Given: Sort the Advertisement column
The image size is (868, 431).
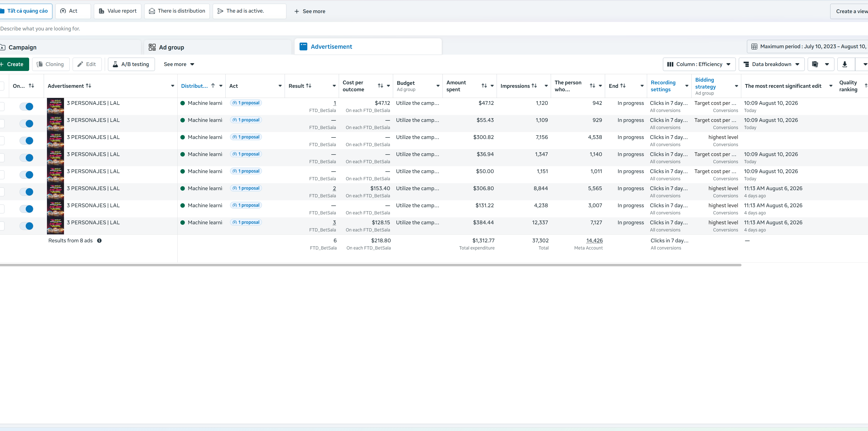Looking at the screenshot, I should pyautogui.click(x=89, y=86).
